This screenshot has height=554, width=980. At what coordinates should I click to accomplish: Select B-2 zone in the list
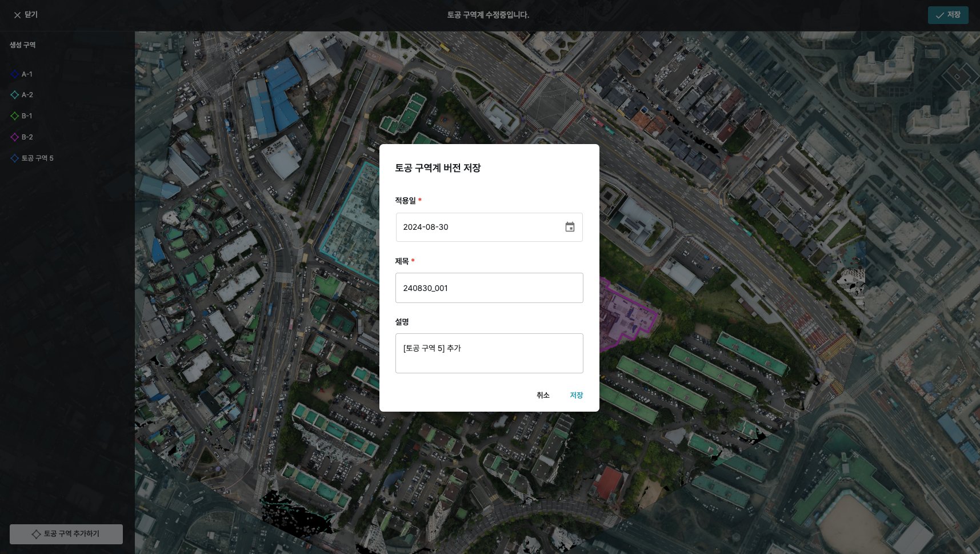[x=27, y=137]
